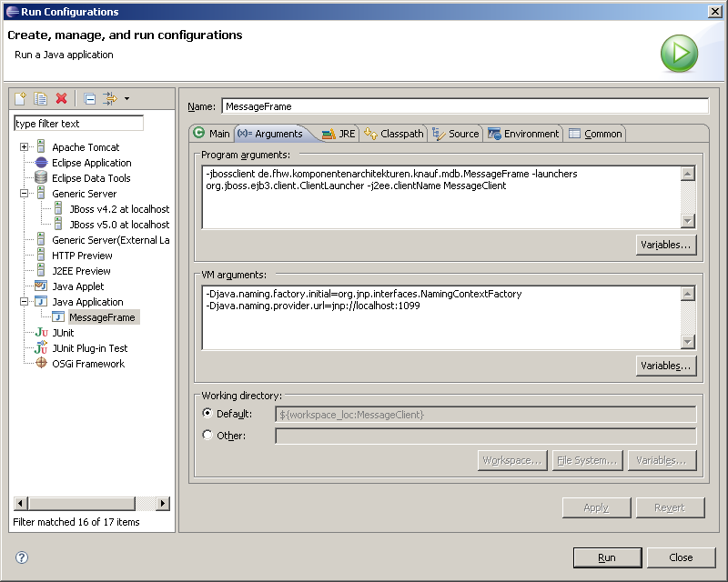Click the tree horizontal scrollbar thumb
Screen dimensions: 728x582
81,503
